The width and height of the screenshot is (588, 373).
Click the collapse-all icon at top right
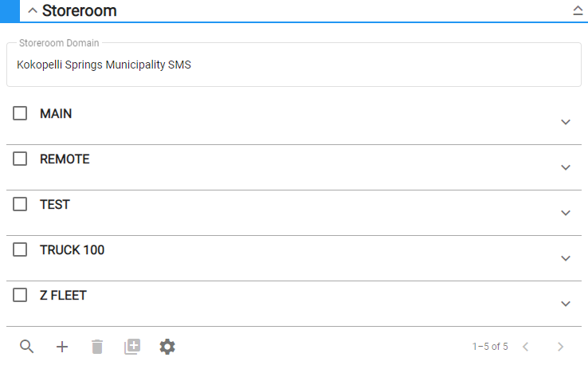[x=578, y=11]
